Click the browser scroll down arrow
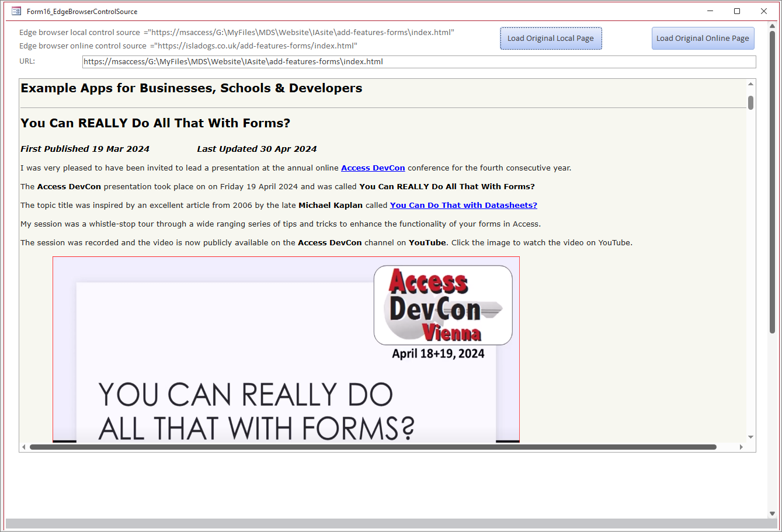782x532 pixels. (x=750, y=437)
